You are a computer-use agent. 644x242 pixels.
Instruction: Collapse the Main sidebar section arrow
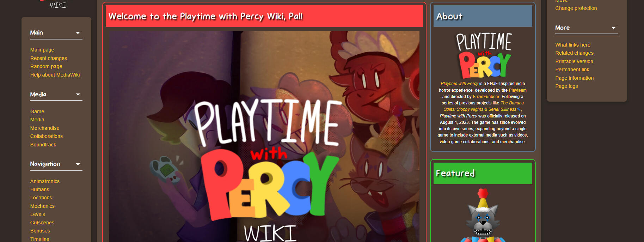[x=78, y=33]
